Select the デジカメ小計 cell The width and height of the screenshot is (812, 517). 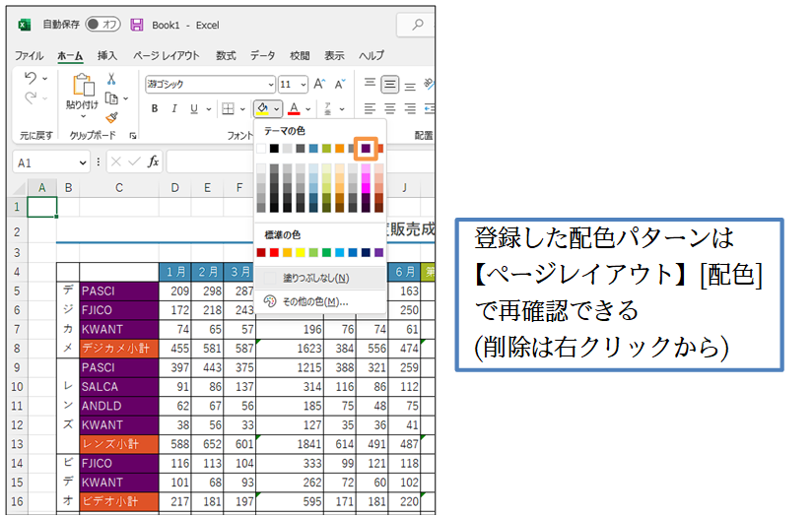pos(118,348)
